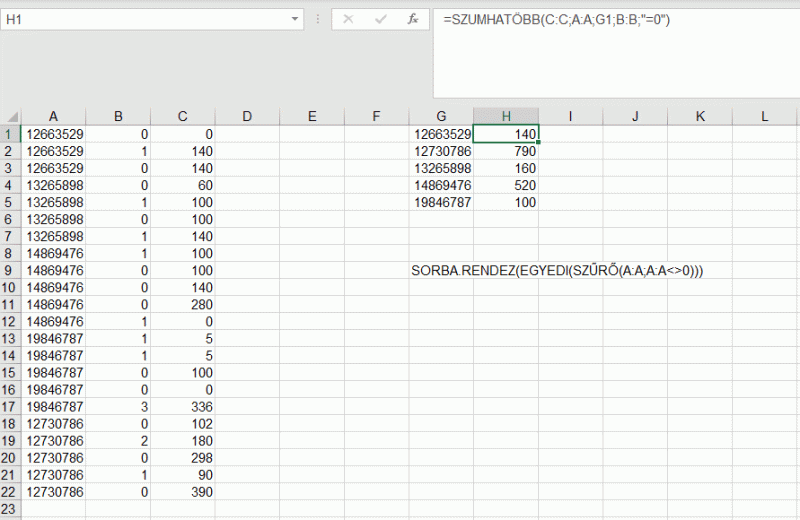Click cell H5 with value 100
This screenshot has width=800, height=520.
[x=506, y=202]
